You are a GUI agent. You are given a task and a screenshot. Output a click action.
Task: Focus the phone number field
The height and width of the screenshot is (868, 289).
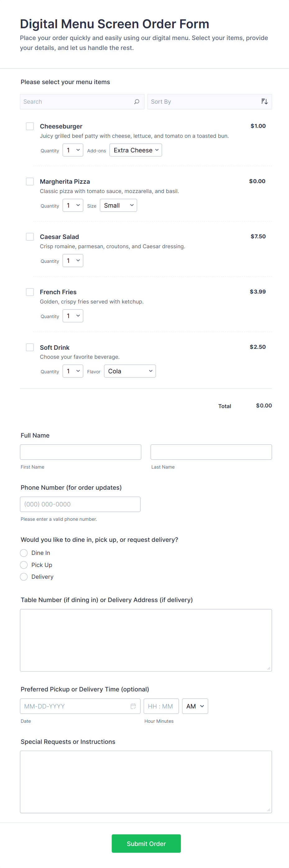[80, 504]
